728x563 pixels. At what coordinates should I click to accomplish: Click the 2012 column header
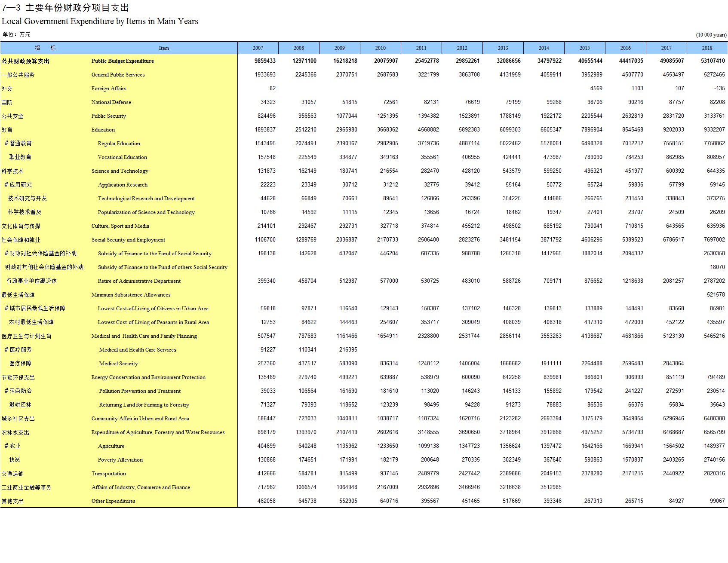point(462,48)
